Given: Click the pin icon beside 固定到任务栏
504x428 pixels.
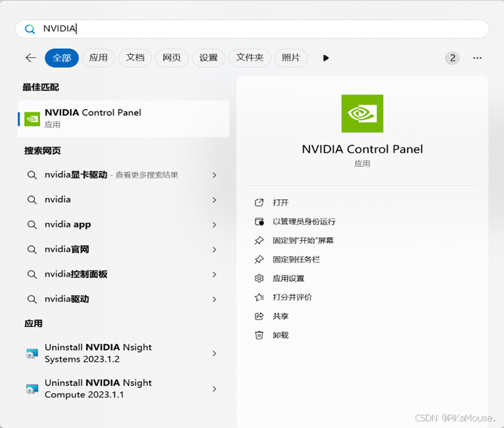Looking at the screenshot, I should click(259, 259).
